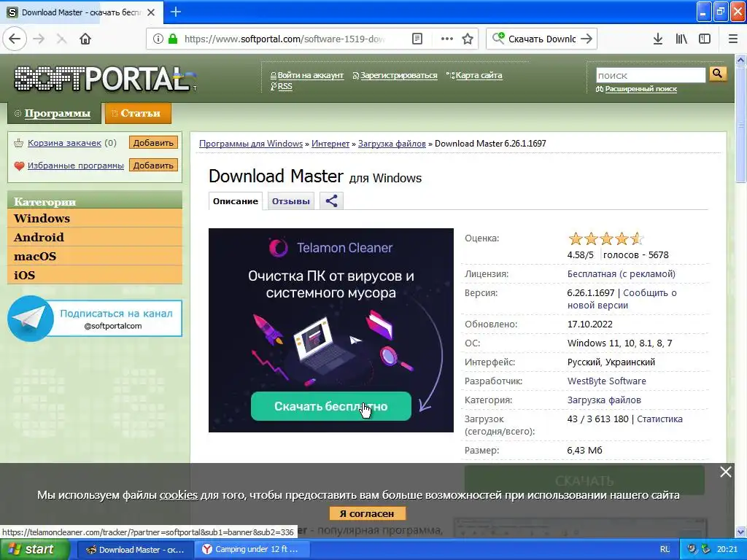Click scrollbar down arrow
This screenshot has width=747, height=560.
click(x=740, y=532)
